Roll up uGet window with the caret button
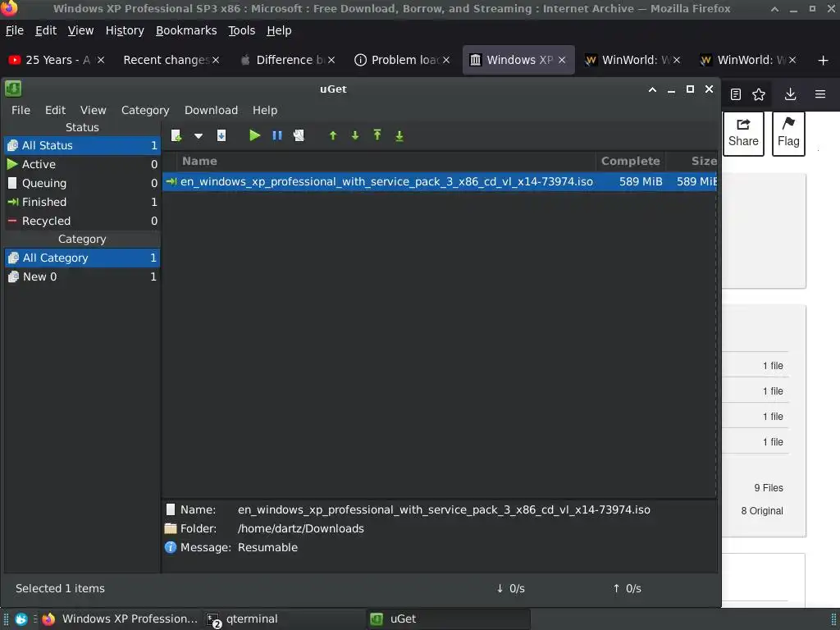The width and height of the screenshot is (840, 630). [x=652, y=89]
